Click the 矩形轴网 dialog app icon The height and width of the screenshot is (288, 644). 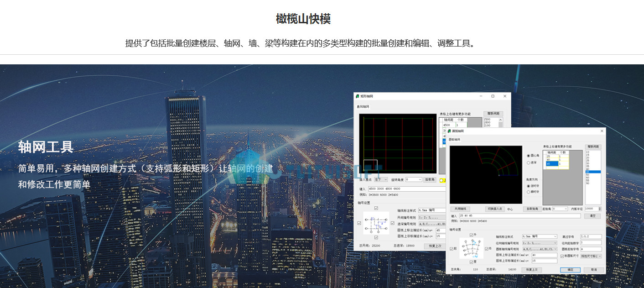point(357,96)
